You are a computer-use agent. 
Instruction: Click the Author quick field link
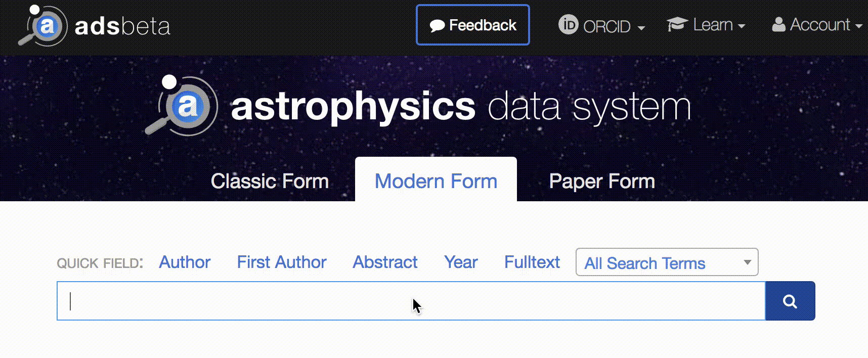tap(185, 262)
